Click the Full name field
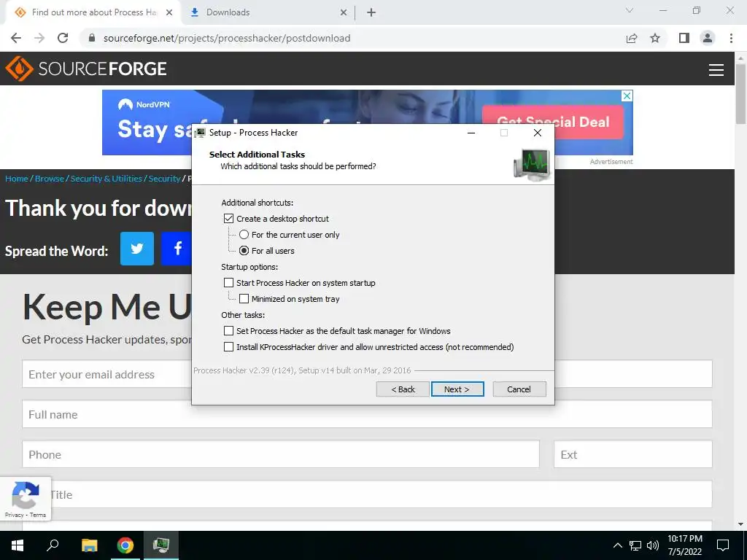Viewport: 747px width, 560px height. [x=368, y=414]
